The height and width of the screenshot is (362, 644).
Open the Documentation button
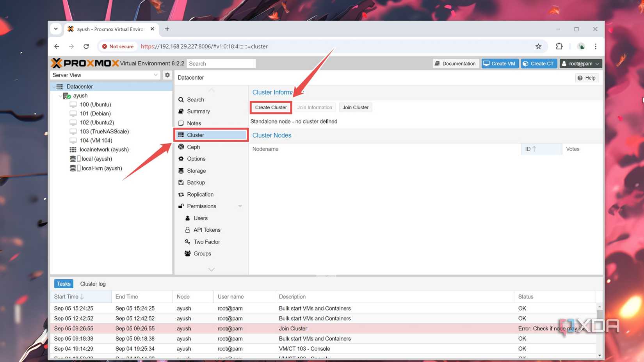pos(455,64)
